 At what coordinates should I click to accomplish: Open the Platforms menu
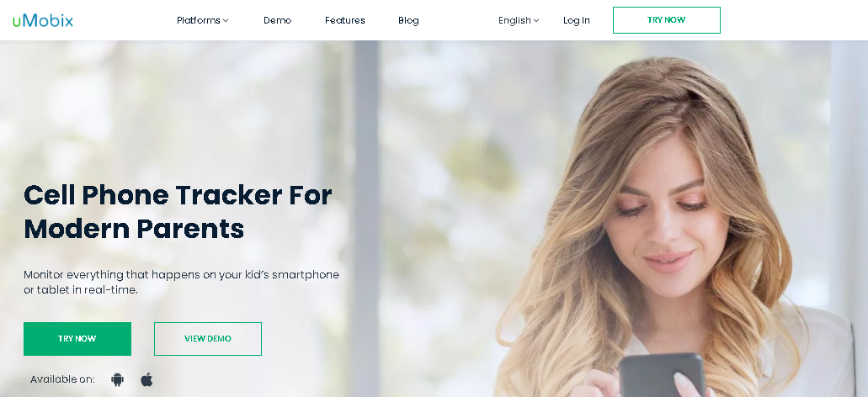point(203,20)
